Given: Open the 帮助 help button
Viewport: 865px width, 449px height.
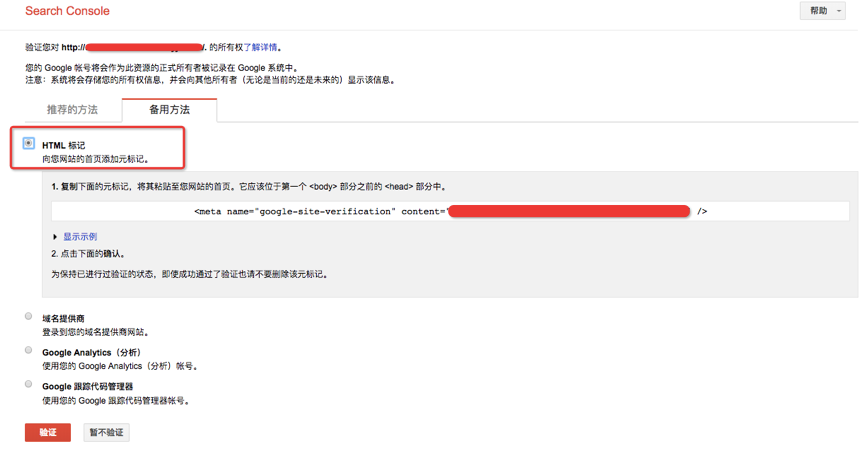Looking at the screenshot, I should [x=819, y=11].
